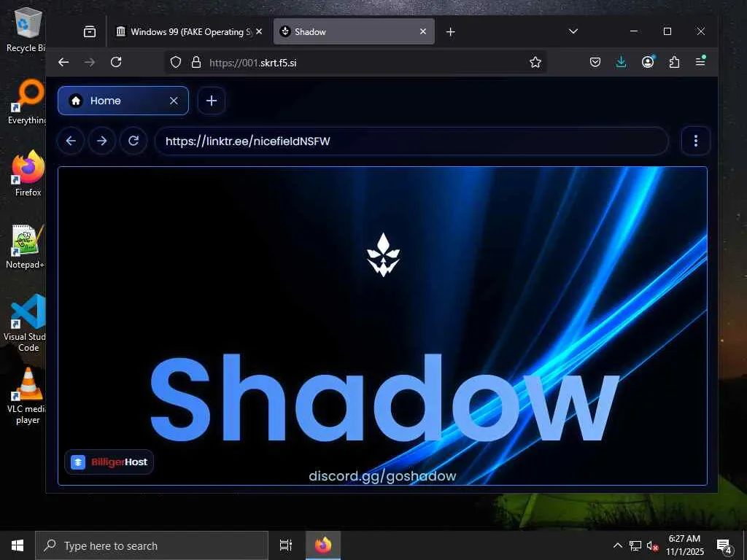Open the muted volume tray icon
The height and width of the screenshot is (560, 747).
point(652,545)
